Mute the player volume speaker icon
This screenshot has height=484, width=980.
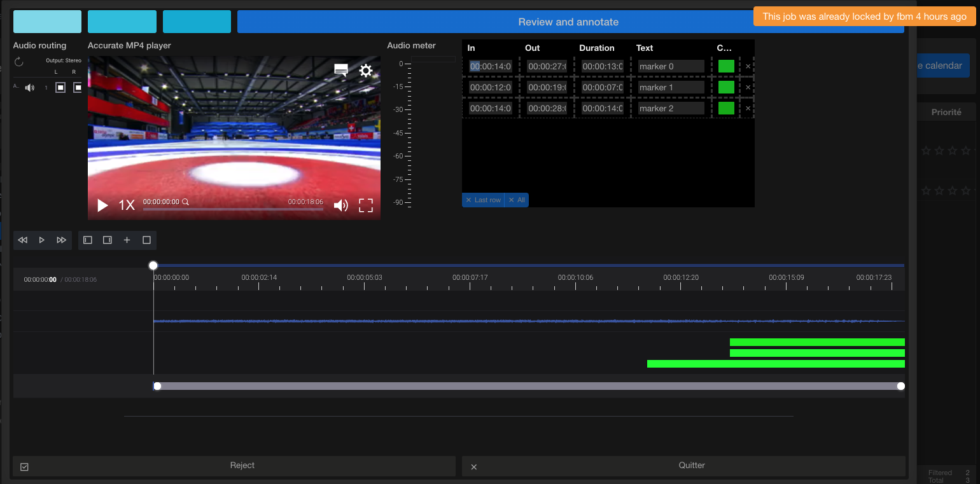[341, 205]
